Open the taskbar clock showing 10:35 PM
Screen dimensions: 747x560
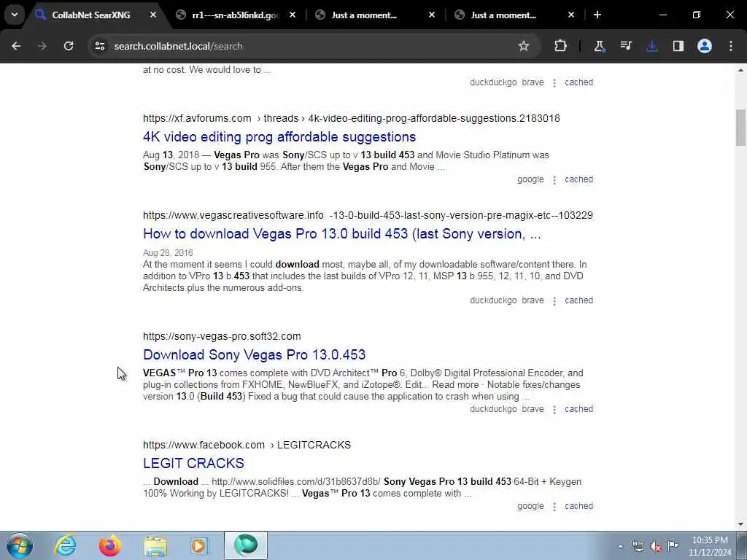click(x=710, y=546)
